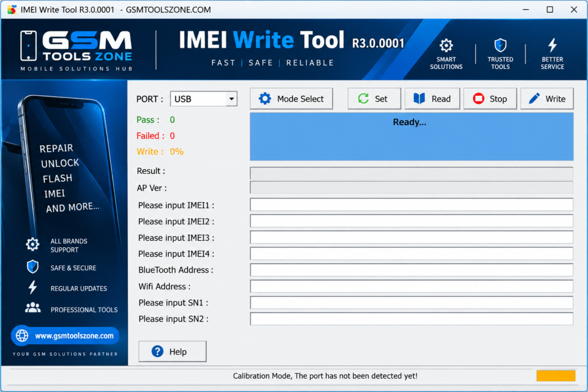Click the Safe & Secure shield icon
Screen dimensions: 588x392
[x=33, y=267]
